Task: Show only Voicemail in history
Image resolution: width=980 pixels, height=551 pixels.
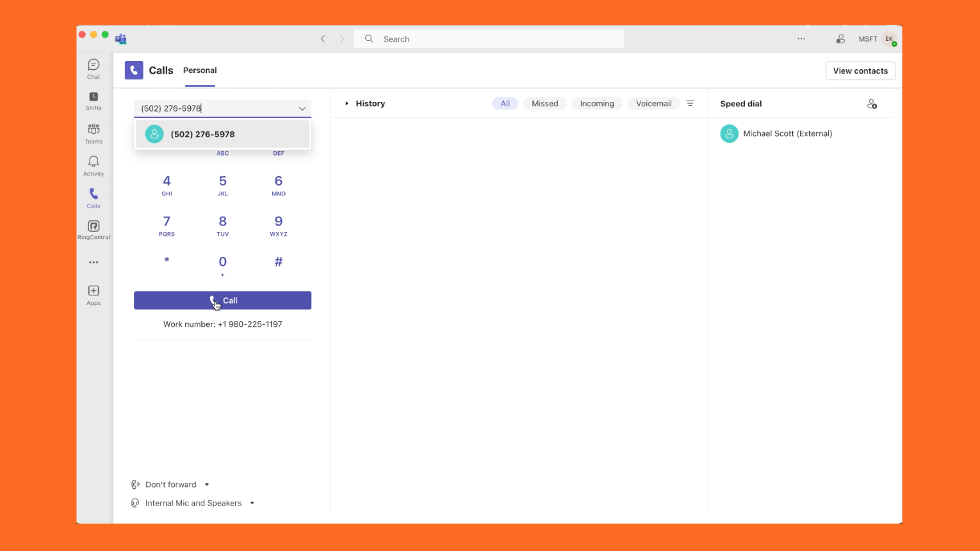Action: coord(653,103)
